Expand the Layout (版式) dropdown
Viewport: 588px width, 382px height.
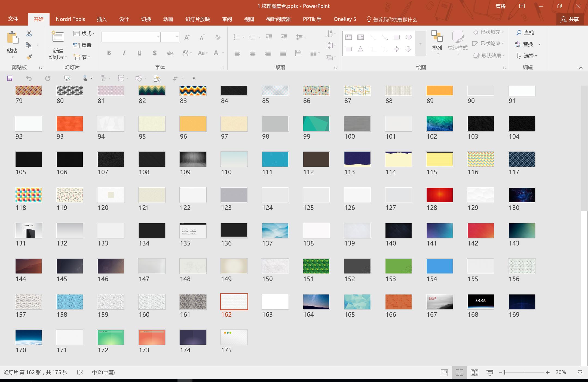click(x=84, y=33)
